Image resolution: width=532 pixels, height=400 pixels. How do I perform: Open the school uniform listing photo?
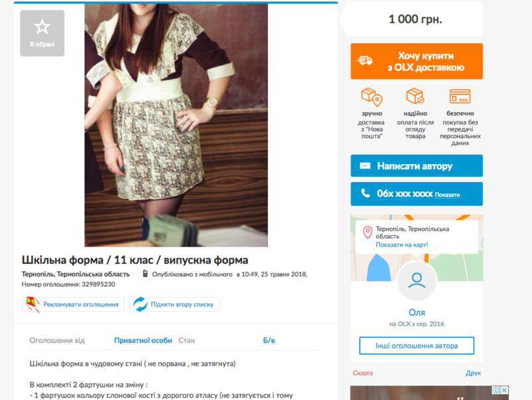coord(176,125)
